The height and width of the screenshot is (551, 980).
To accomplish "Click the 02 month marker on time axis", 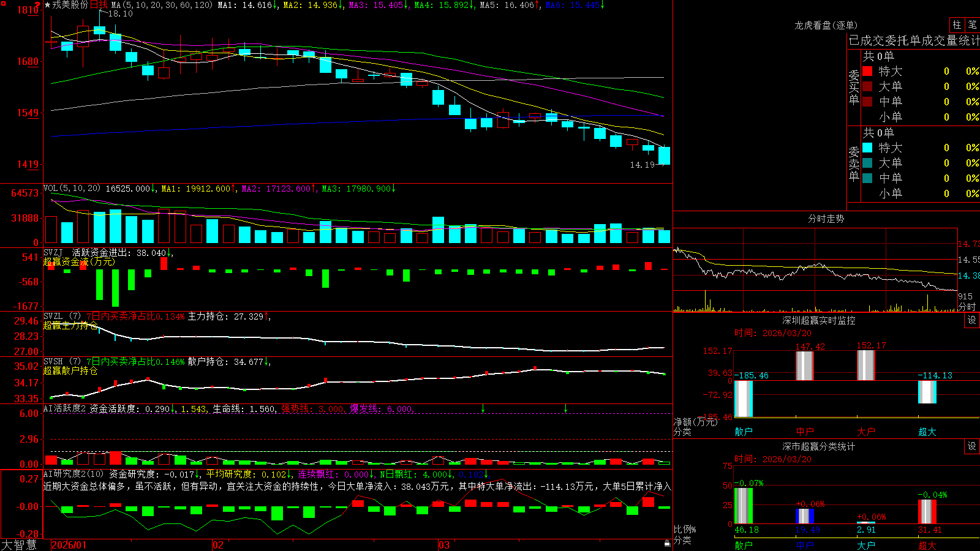I will [218, 545].
